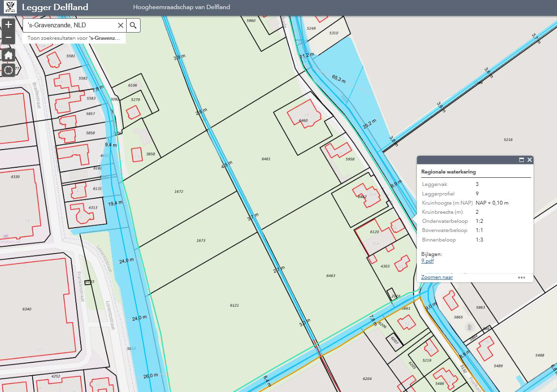Click parcel 1673 on the map
557x392 pixels.
[201, 241]
